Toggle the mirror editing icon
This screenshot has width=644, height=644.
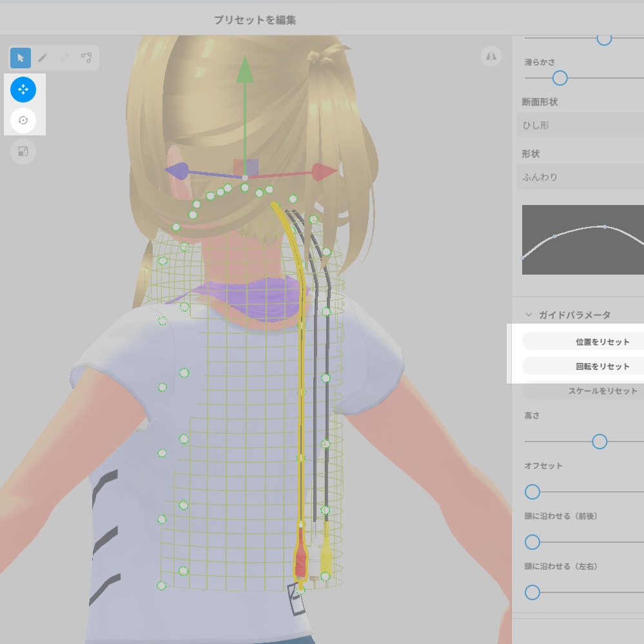coord(491,57)
